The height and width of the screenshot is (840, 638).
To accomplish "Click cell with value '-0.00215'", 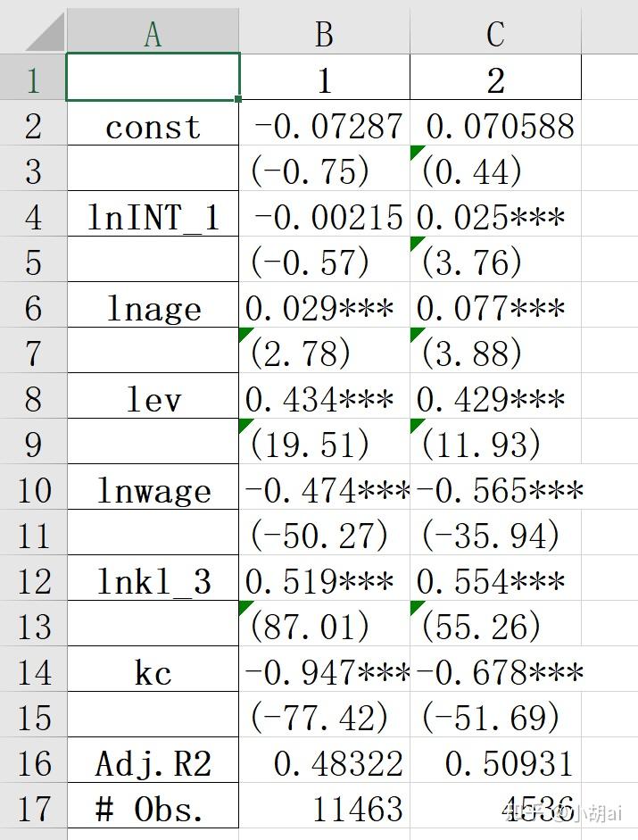I will (x=325, y=213).
